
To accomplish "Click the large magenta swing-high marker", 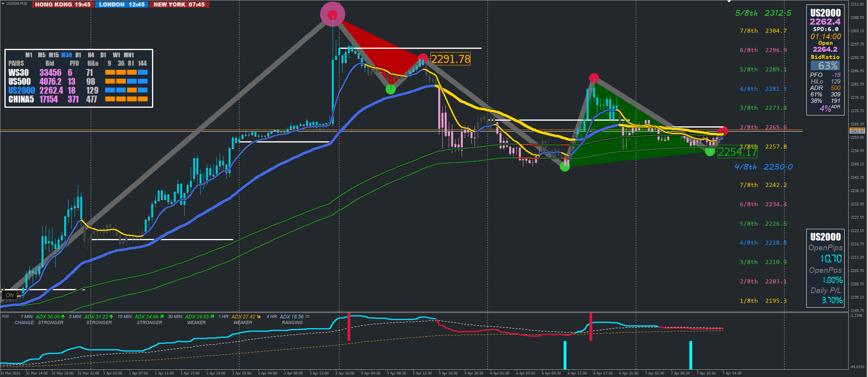I will tap(333, 15).
